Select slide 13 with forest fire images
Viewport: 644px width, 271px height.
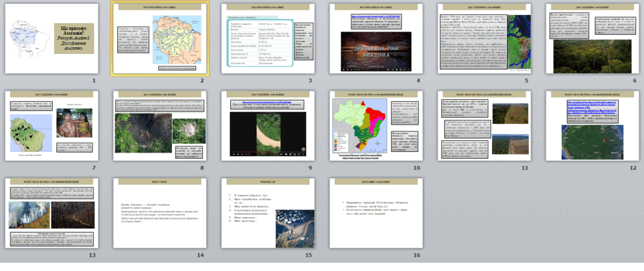pos(52,213)
